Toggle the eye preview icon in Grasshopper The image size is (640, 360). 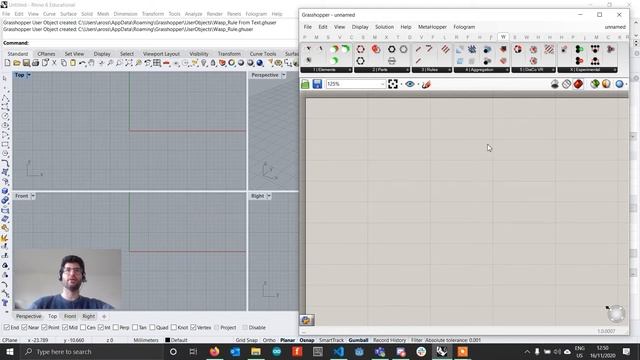point(410,84)
